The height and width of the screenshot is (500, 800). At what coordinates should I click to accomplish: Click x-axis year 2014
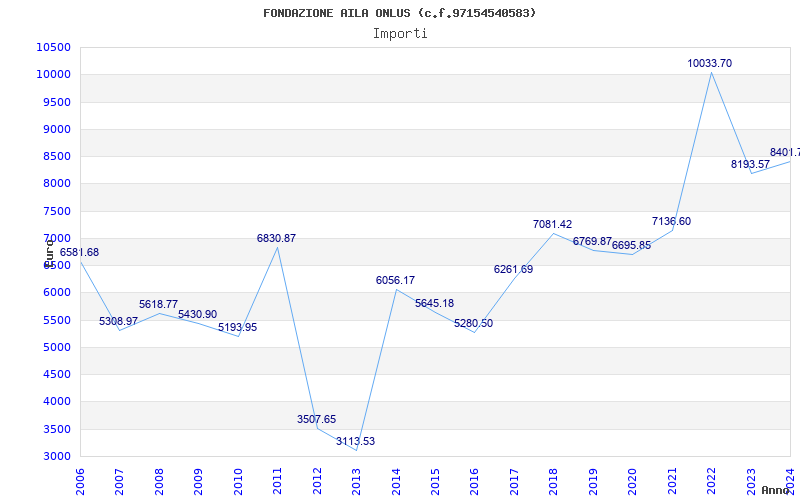tap(396, 482)
